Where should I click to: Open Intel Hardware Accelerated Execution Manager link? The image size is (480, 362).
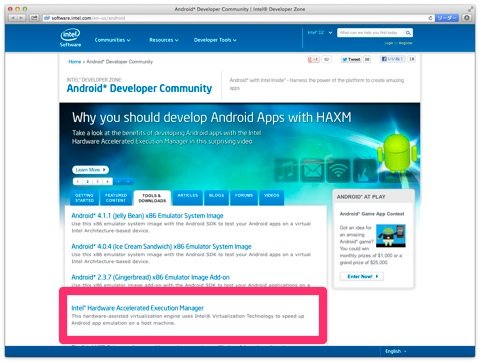point(137,308)
